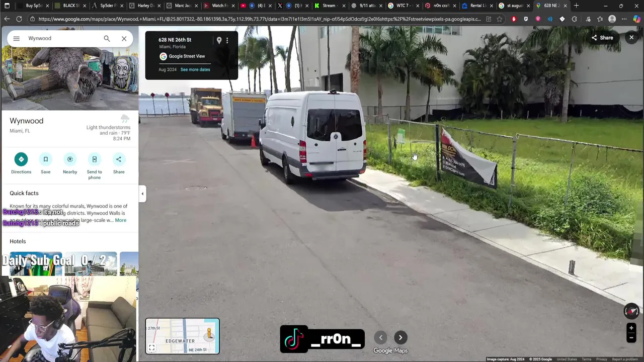Viewport: 644px width, 362px height.
Task: Open the Edgewater minimap
Action: tap(183, 336)
